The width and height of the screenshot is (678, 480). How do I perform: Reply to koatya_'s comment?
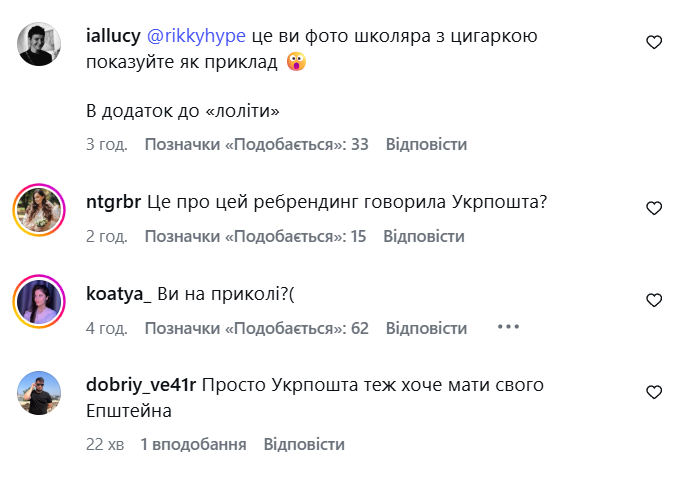click(x=426, y=328)
